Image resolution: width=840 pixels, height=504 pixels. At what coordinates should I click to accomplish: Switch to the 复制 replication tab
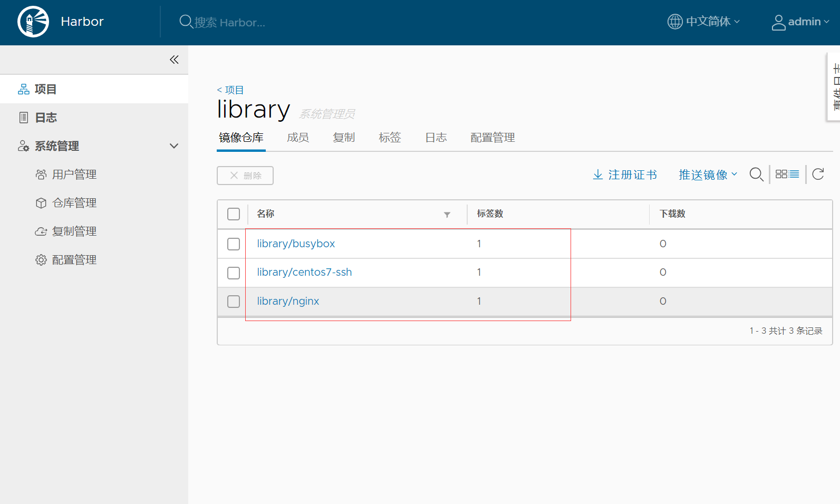344,138
